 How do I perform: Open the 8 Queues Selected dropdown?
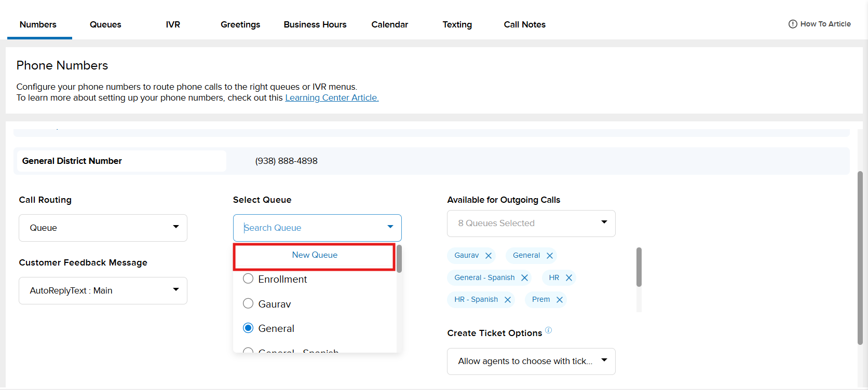coord(531,224)
